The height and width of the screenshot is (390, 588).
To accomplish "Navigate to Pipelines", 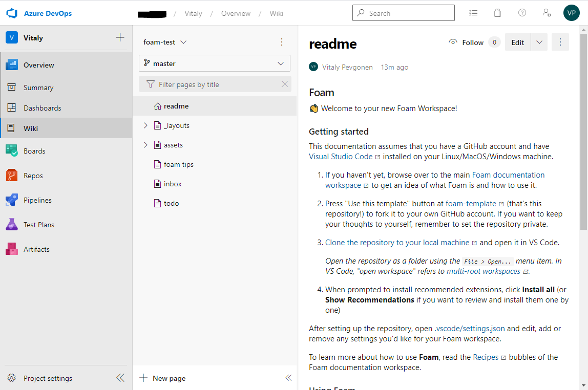I will coord(38,200).
